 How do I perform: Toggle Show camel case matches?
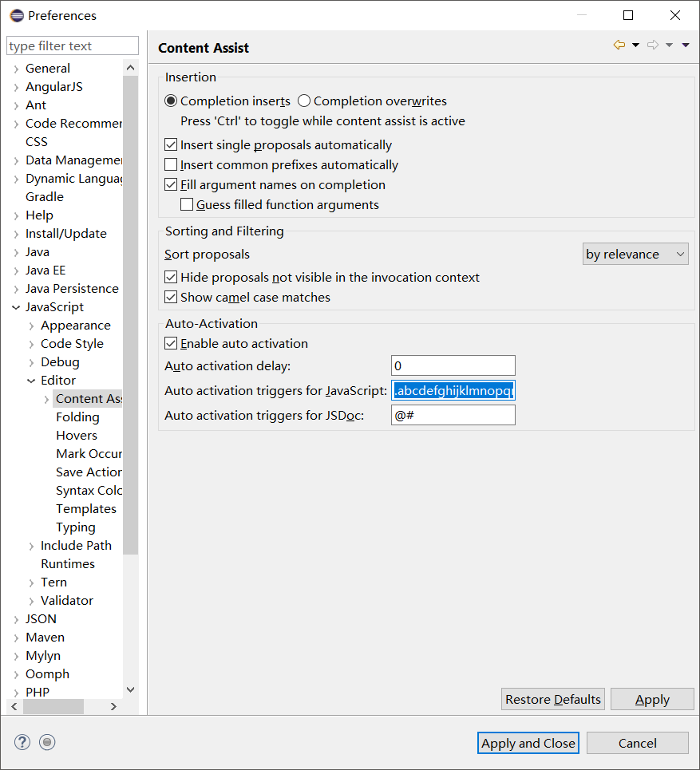171,297
